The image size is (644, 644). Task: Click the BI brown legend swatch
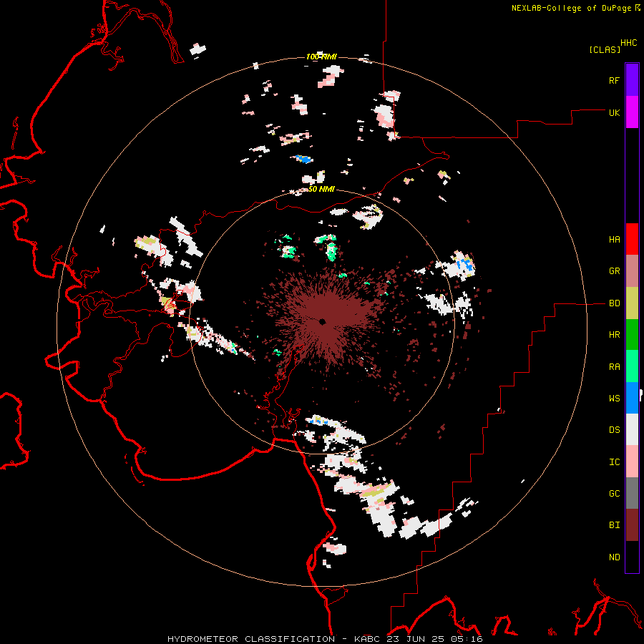coord(632,525)
